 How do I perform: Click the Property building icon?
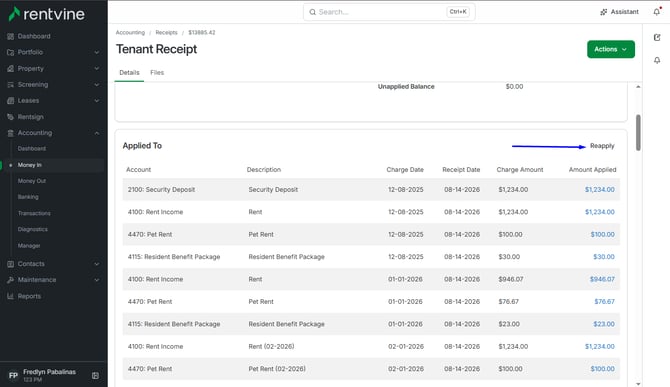tap(11, 68)
